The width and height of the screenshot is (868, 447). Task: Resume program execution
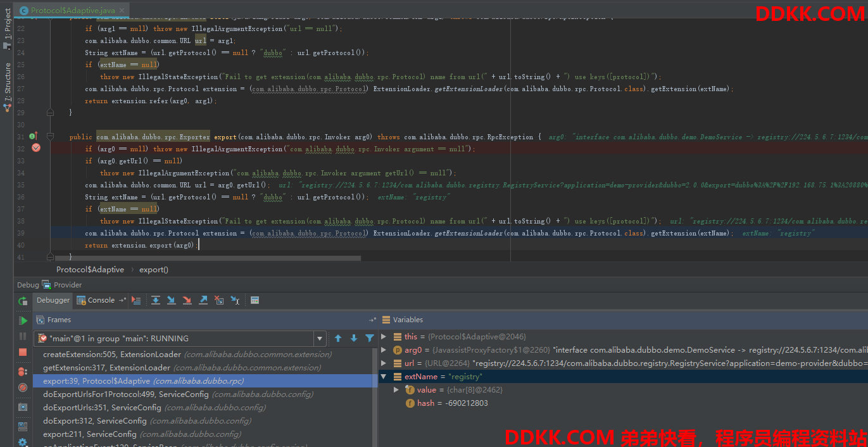pyautogui.click(x=23, y=321)
